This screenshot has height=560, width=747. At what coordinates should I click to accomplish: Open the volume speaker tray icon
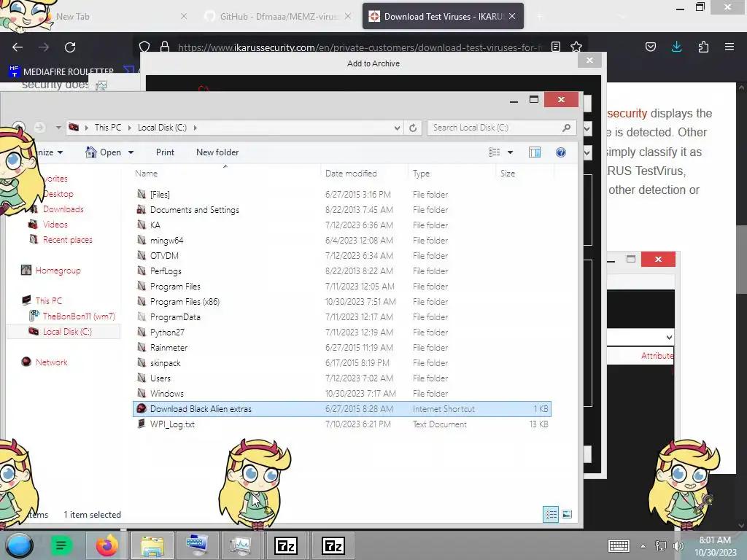(x=678, y=546)
